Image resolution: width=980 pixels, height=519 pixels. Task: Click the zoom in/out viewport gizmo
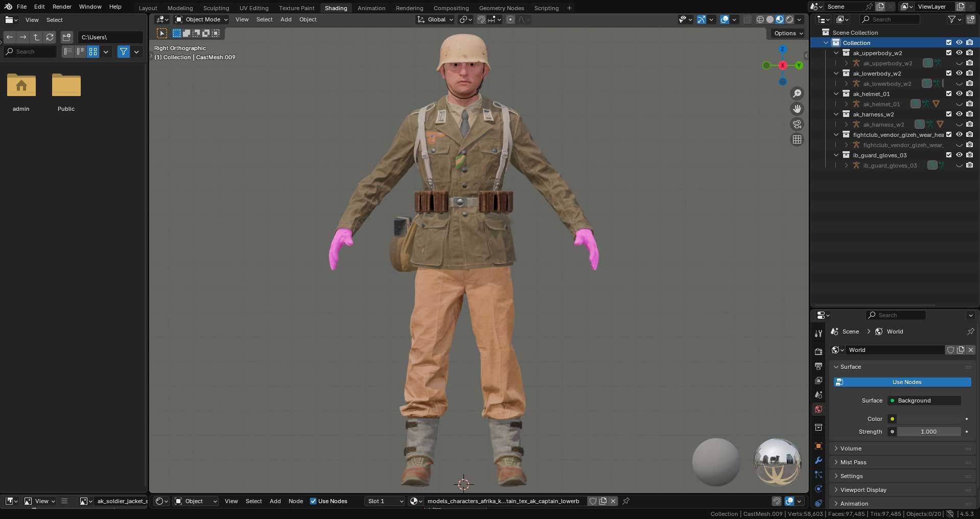click(797, 93)
